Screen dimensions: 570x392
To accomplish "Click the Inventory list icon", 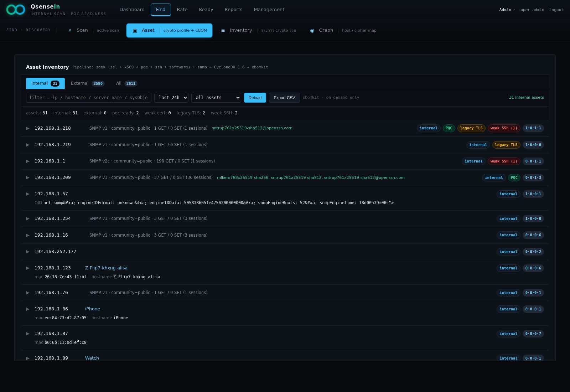I will point(223,31).
